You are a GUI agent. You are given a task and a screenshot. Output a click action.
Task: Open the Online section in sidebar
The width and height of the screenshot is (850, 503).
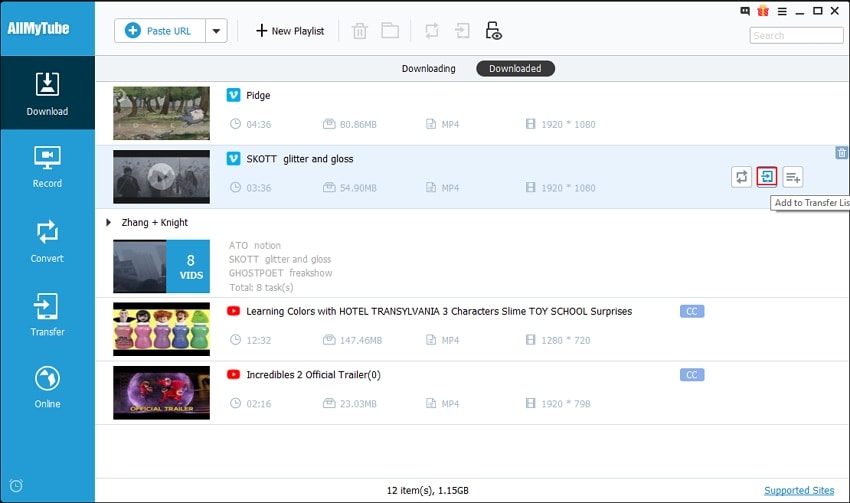click(x=47, y=388)
